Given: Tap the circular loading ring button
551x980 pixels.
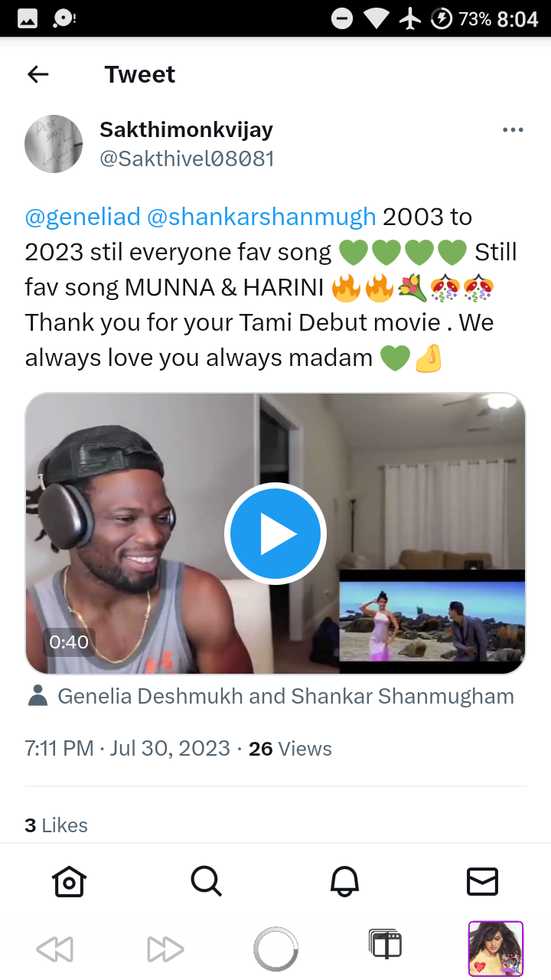Looking at the screenshot, I should pos(275,949).
